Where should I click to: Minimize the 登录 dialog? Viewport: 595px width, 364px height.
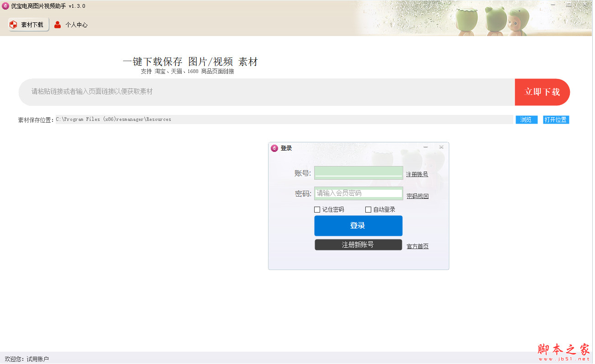tap(426, 147)
